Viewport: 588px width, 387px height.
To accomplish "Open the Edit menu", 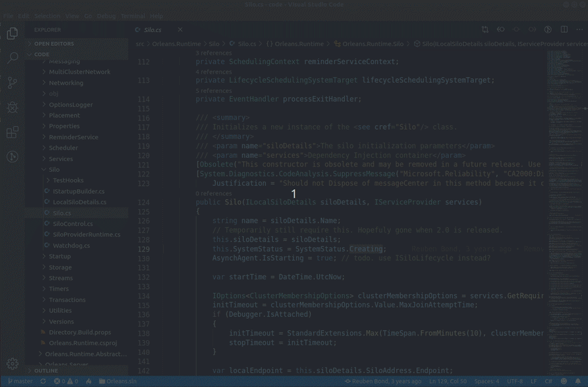I will [x=23, y=16].
